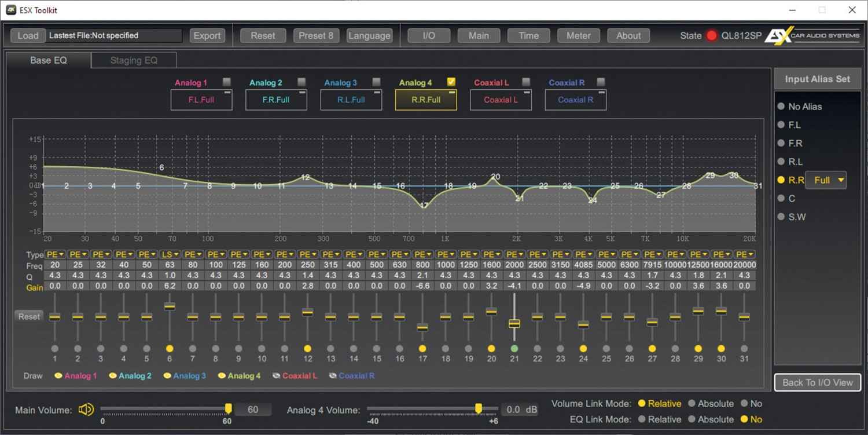The image size is (868, 435).
Task: Open the Type dropdown for 63 Hz band
Action: pyautogui.click(x=170, y=254)
